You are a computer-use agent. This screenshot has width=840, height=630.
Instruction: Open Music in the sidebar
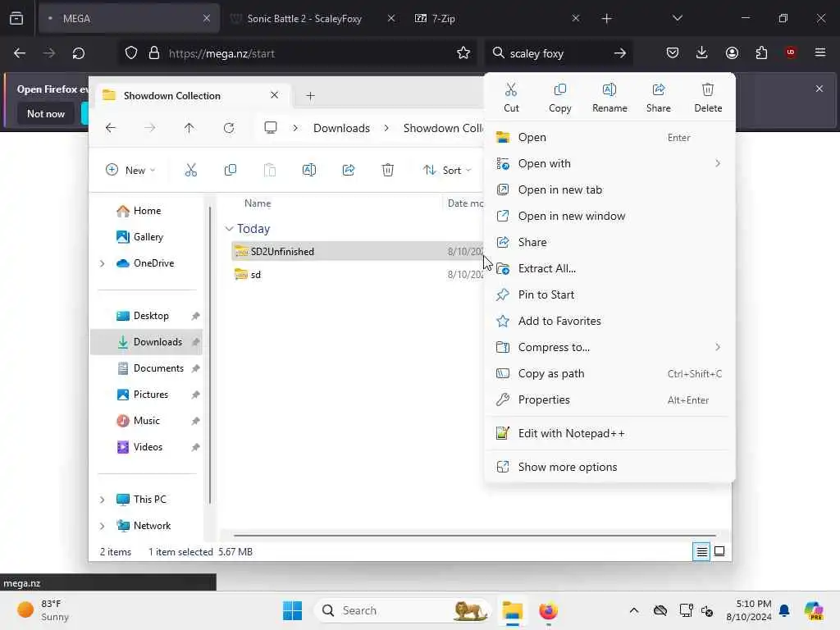point(146,421)
